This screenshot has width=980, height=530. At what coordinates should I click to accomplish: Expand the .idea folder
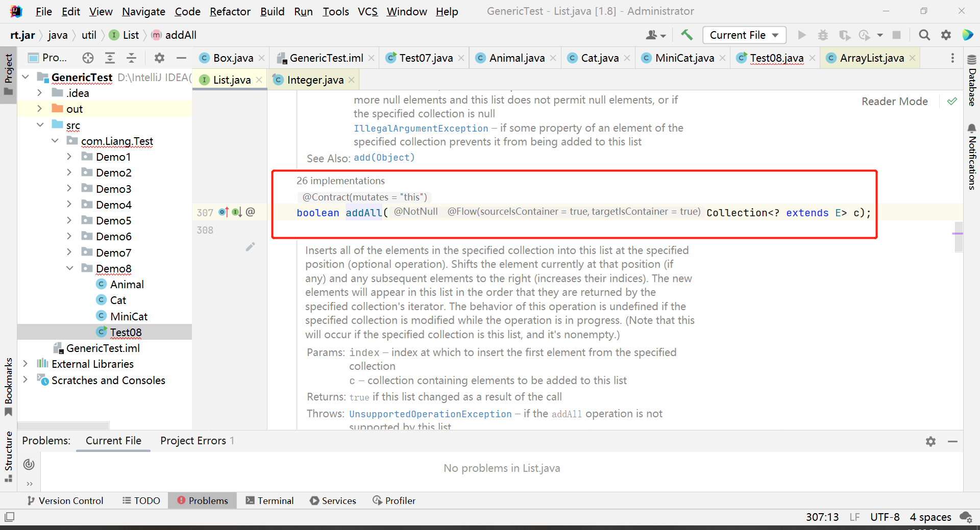pyautogui.click(x=39, y=93)
